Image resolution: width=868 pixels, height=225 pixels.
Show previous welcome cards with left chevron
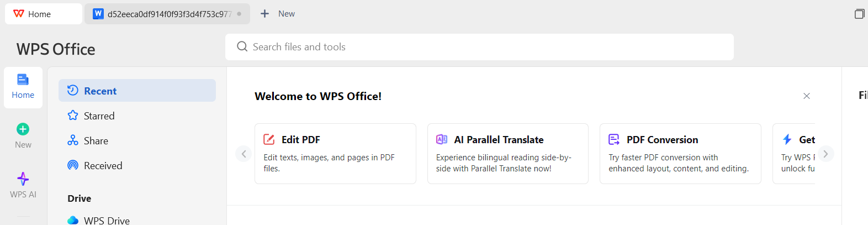click(x=244, y=154)
